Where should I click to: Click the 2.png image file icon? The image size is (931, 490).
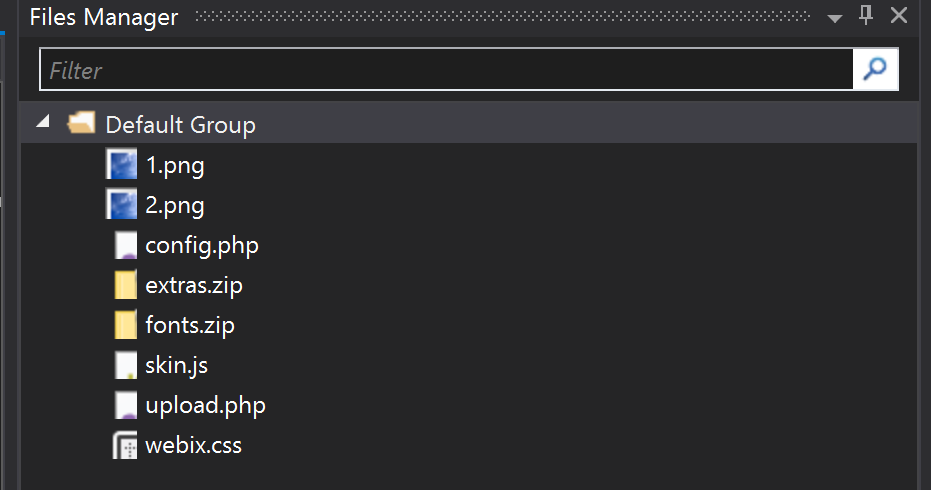(x=122, y=204)
